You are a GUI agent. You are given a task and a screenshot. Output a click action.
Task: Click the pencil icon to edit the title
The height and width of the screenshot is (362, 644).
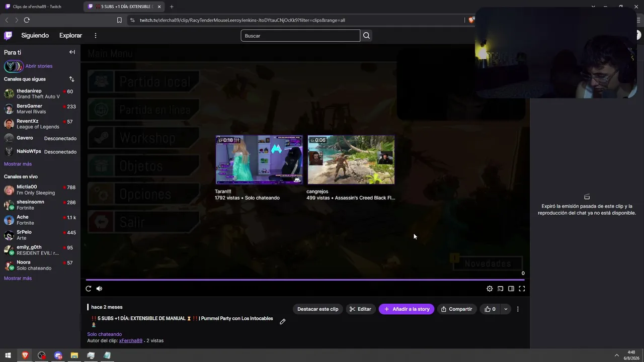(283, 322)
